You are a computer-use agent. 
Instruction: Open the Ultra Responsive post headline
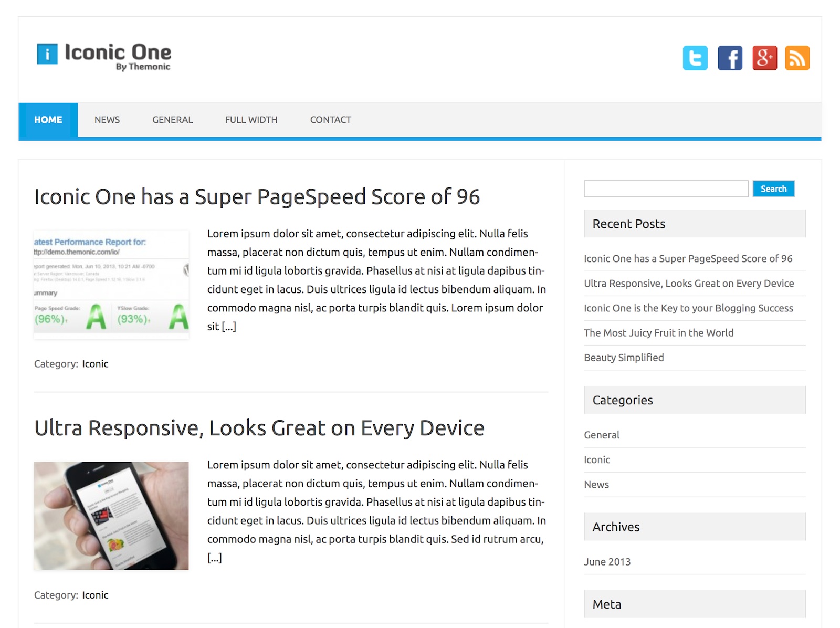[259, 428]
